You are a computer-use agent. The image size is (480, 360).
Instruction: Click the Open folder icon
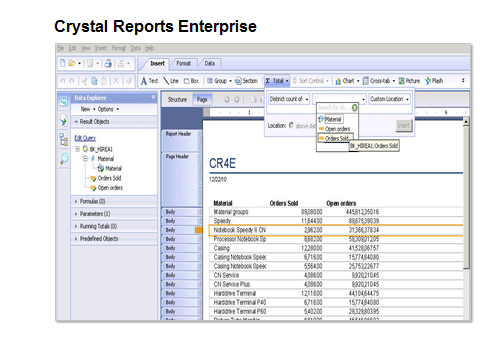(72, 63)
